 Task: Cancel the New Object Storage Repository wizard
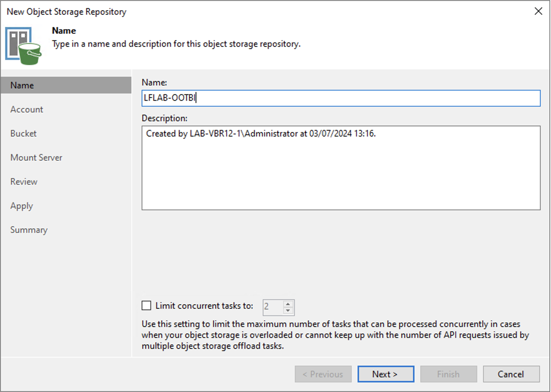(510, 374)
